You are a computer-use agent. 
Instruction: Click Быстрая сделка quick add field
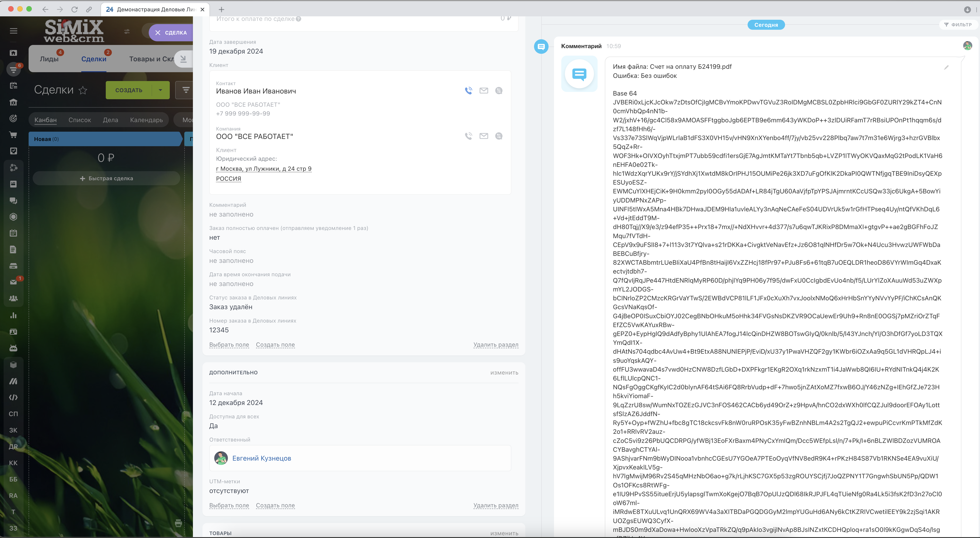tap(106, 178)
